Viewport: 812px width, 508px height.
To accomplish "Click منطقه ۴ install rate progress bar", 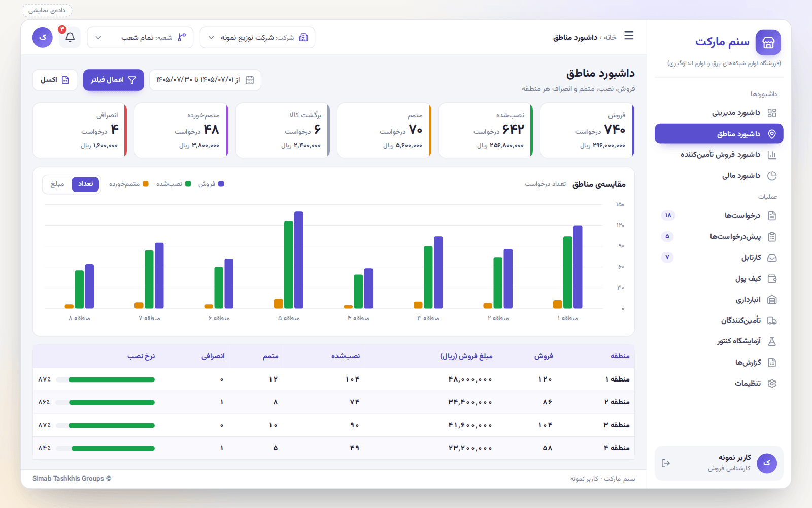I will [x=105, y=448].
